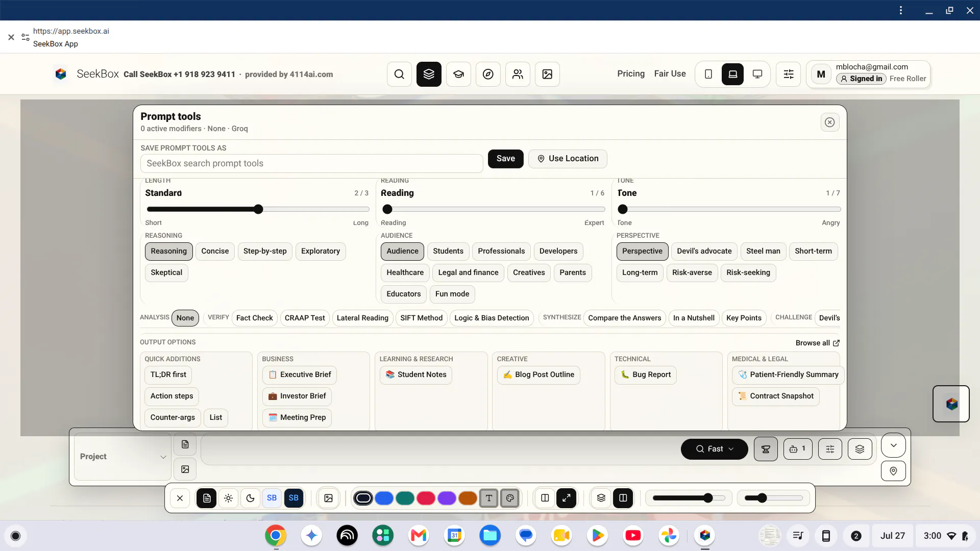Switch to laptop layout view
This screenshot has width=980, height=551.
click(x=732, y=74)
